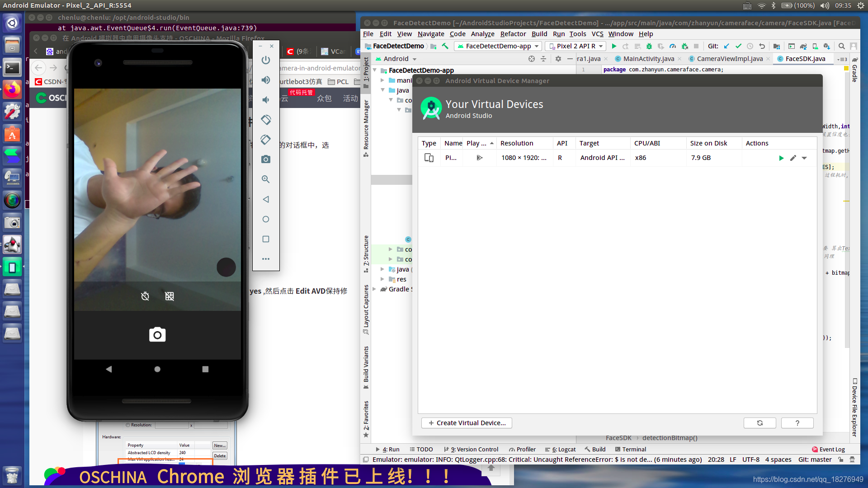The height and width of the screenshot is (488, 868).
Task: Click the emulator zoom magnifier icon
Action: pyautogui.click(x=266, y=179)
